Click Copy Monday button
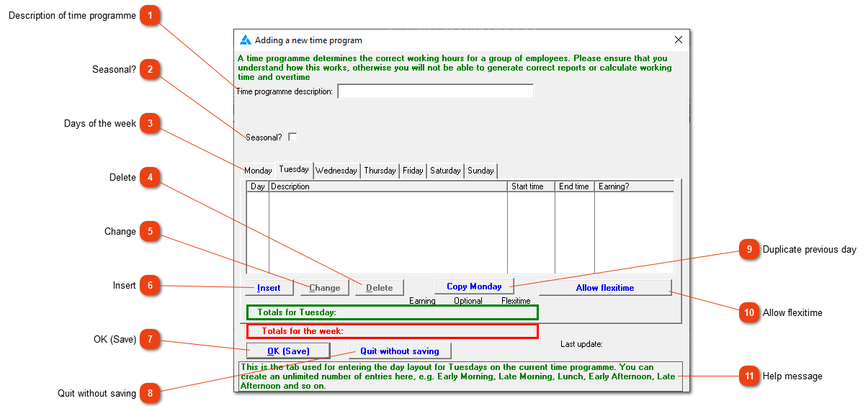Viewport: 868px width, 411px height. (474, 286)
